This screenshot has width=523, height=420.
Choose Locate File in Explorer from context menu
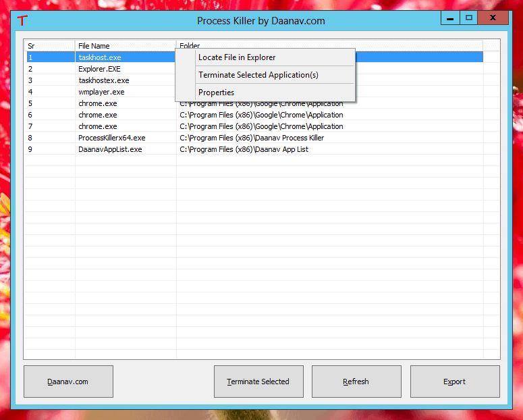pyautogui.click(x=237, y=57)
